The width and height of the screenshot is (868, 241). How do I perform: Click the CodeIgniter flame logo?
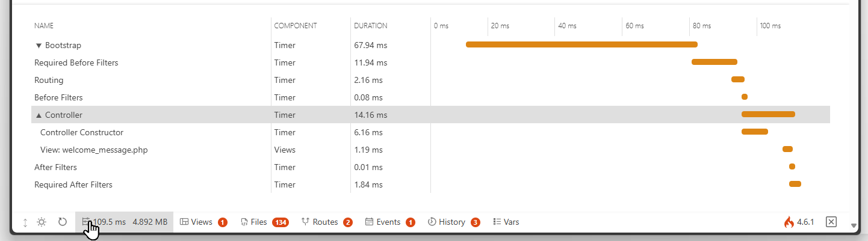(x=789, y=222)
